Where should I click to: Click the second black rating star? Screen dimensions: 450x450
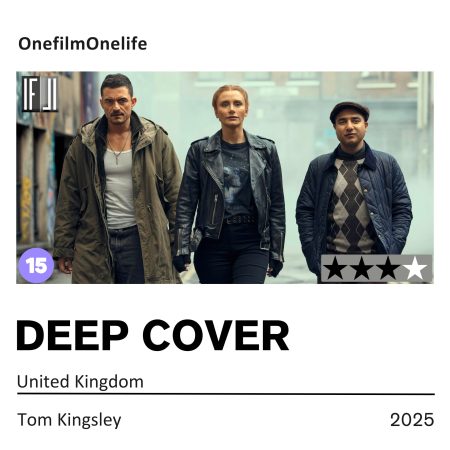click(362, 269)
